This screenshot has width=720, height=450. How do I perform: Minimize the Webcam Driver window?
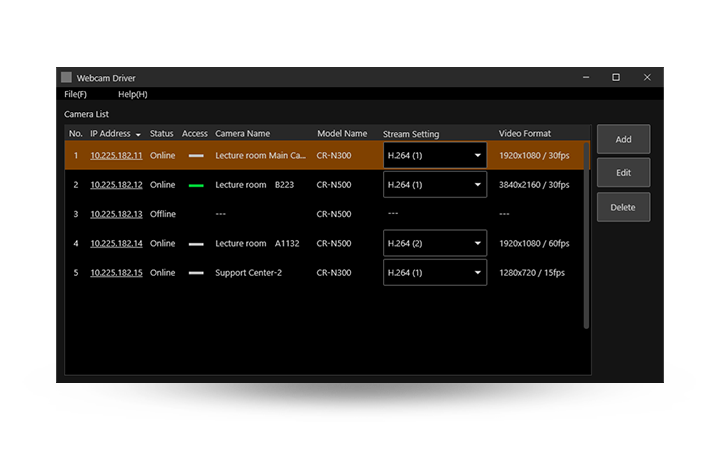click(x=585, y=77)
